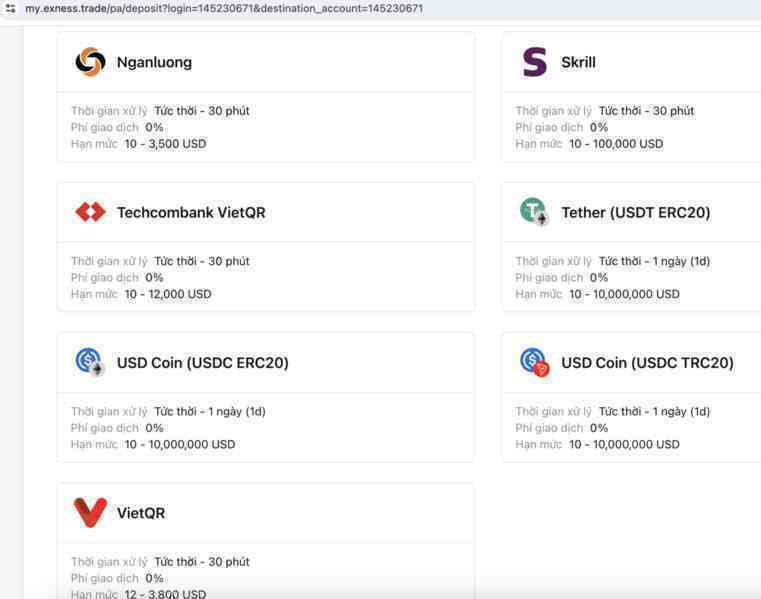The width and height of the screenshot is (761, 599).
Task: Pick USD Coin (USDC ERC20) method
Action: pos(203,363)
